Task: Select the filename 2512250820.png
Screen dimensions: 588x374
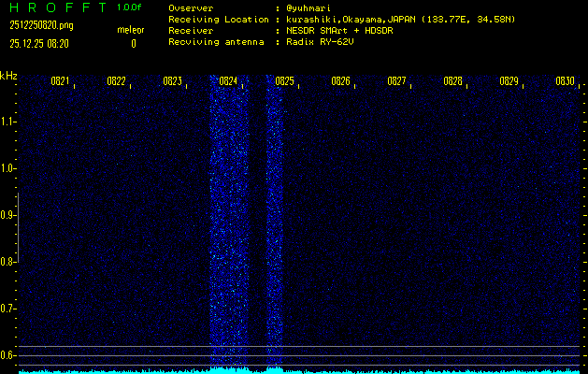Action: 42,25
